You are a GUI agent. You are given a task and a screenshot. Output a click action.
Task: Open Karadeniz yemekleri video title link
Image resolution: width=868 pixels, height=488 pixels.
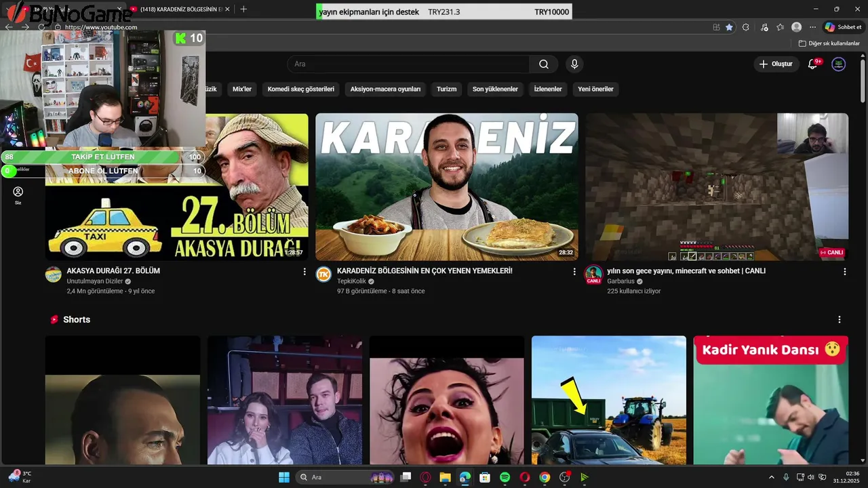(425, 270)
